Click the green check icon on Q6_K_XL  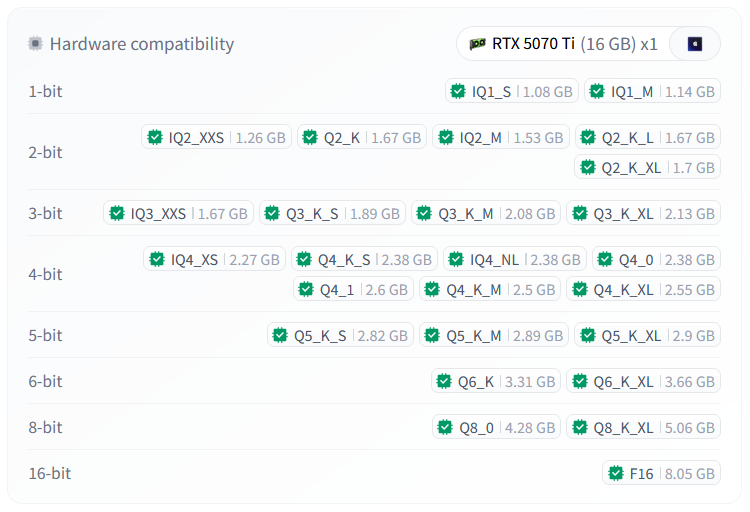[x=580, y=381]
